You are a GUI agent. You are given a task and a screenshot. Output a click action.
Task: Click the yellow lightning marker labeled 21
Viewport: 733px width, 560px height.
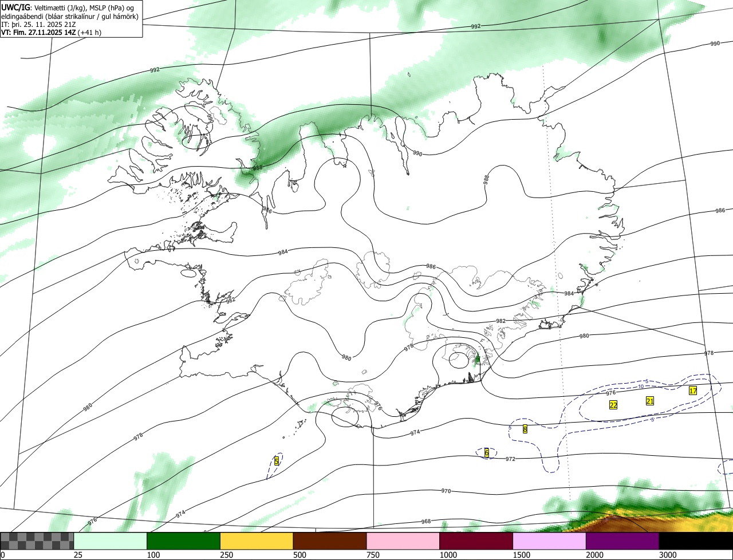click(650, 401)
